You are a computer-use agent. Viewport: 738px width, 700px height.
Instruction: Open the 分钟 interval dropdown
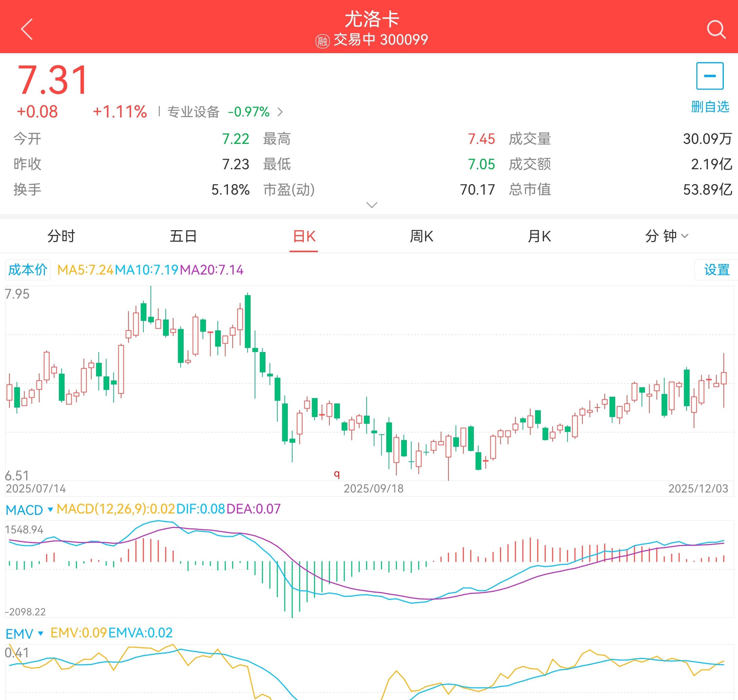(x=666, y=236)
